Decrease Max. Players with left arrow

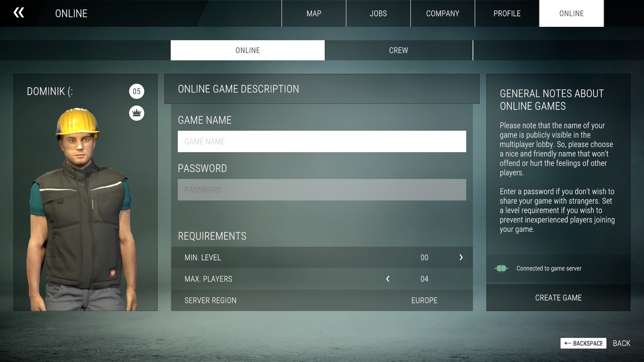click(388, 279)
